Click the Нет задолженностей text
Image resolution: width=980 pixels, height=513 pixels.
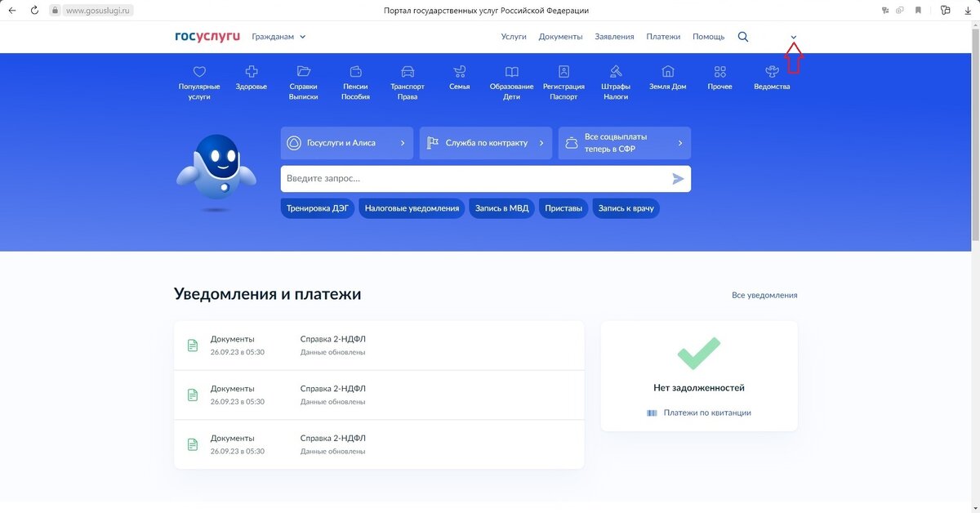coord(699,388)
